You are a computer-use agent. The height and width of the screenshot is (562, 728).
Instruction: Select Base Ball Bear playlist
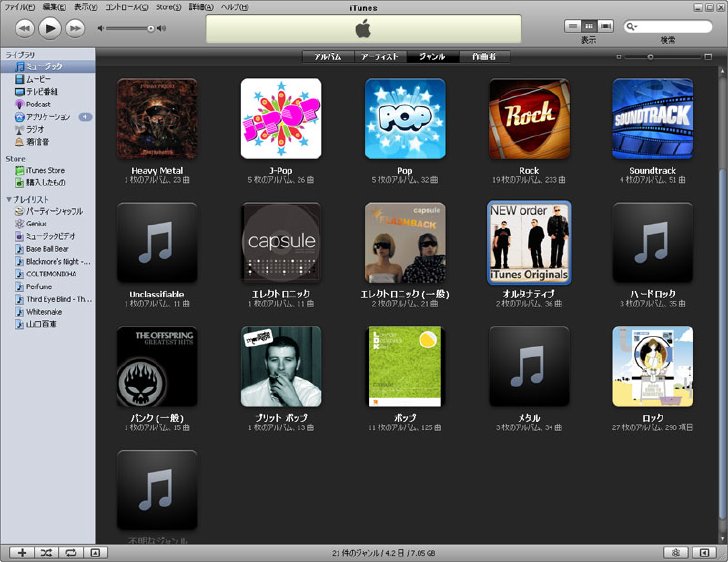tap(48, 249)
